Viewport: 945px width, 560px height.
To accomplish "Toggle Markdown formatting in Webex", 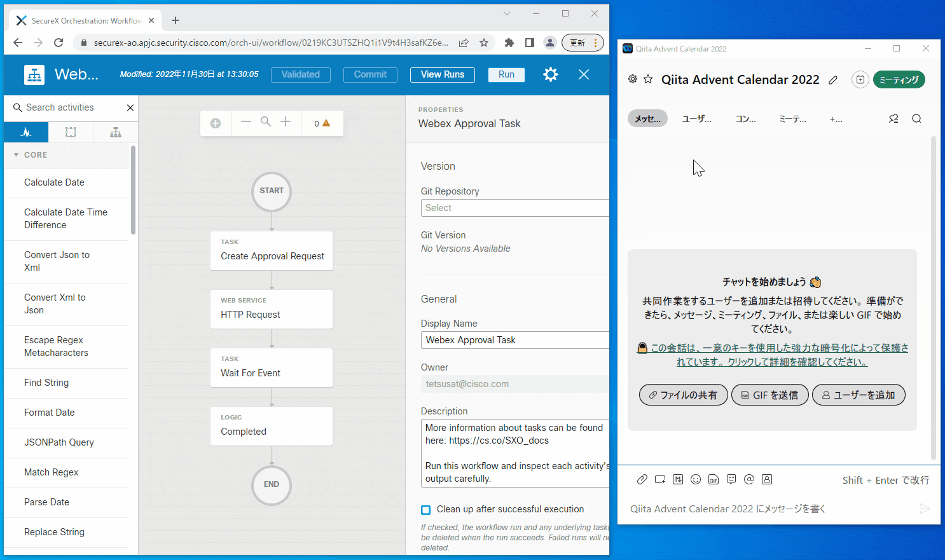I will pyautogui.click(x=678, y=479).
